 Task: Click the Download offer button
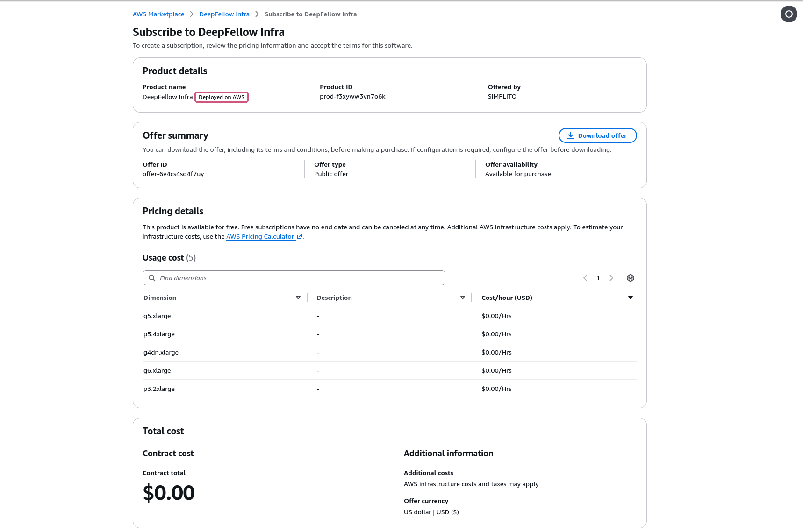tap(597, 135)
